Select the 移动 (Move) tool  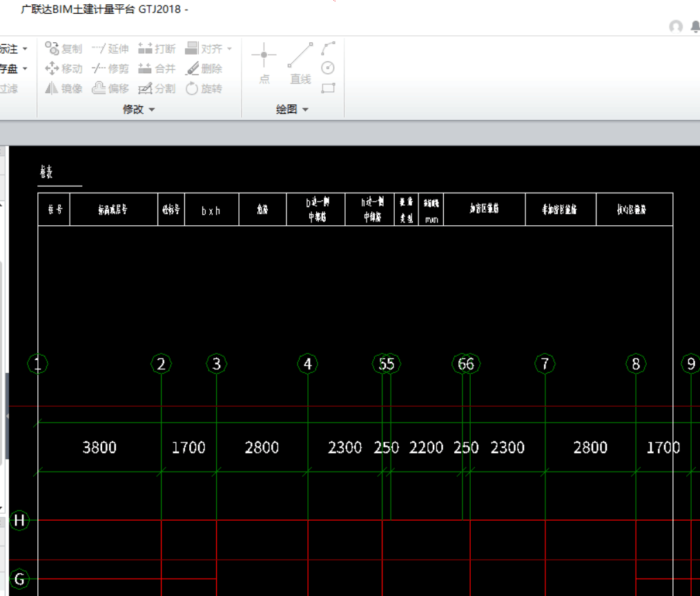(x=64, y=68)
